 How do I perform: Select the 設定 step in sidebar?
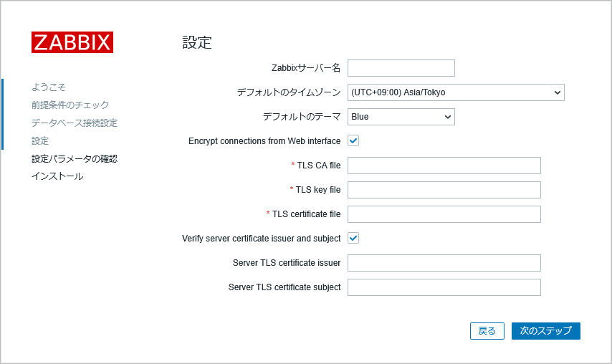pos(40,141)
